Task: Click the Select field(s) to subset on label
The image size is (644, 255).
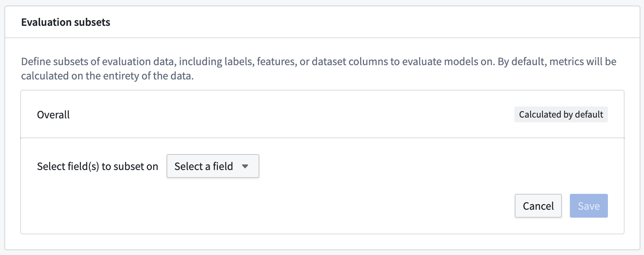Action: (98, 166)
